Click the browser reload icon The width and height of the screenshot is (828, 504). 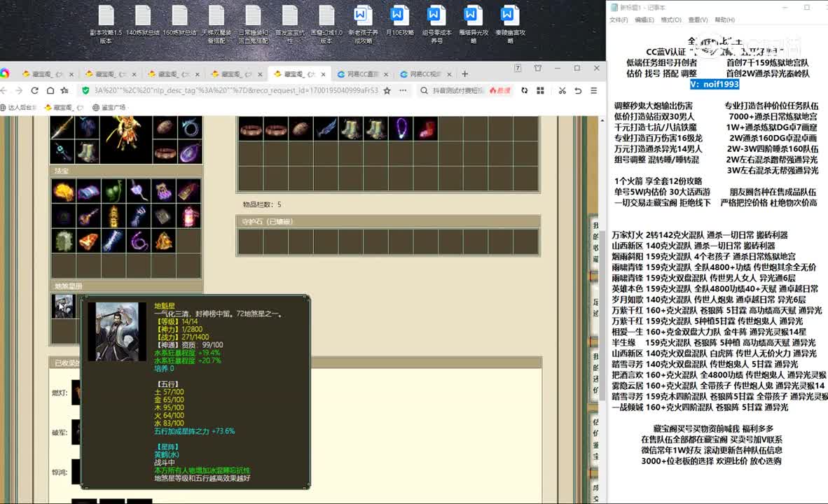click(x=34, y=91)
